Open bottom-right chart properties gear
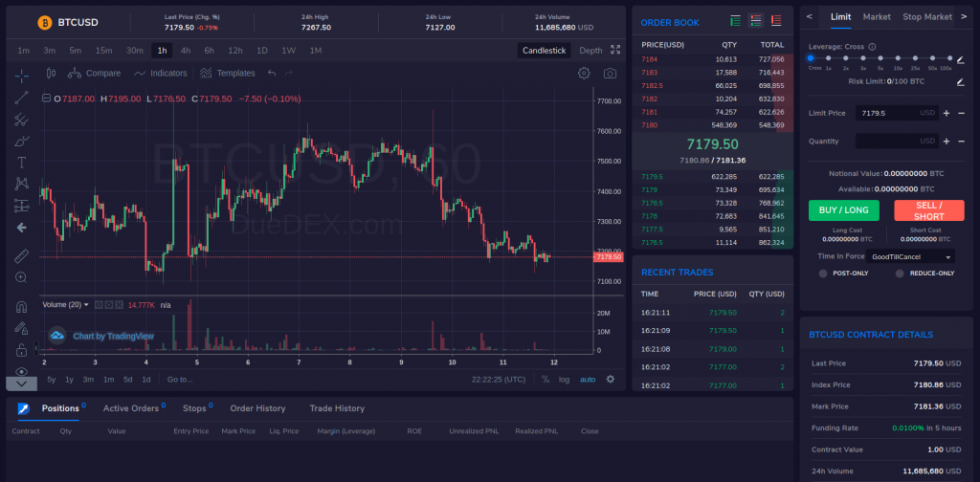The width and height of the screenshot is (980, 482). tap(611, 379)
